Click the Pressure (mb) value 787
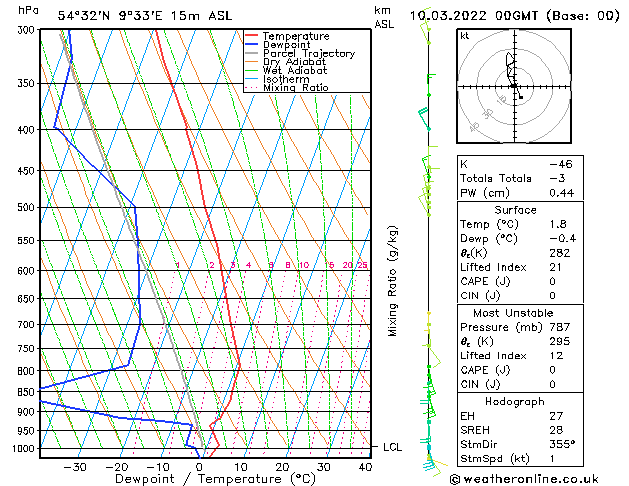 coord(560,327)
